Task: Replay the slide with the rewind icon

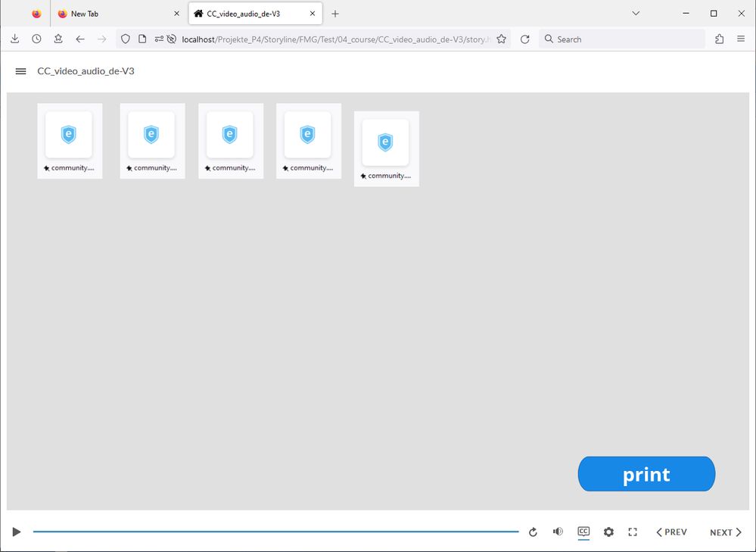Action: point(533,532)
